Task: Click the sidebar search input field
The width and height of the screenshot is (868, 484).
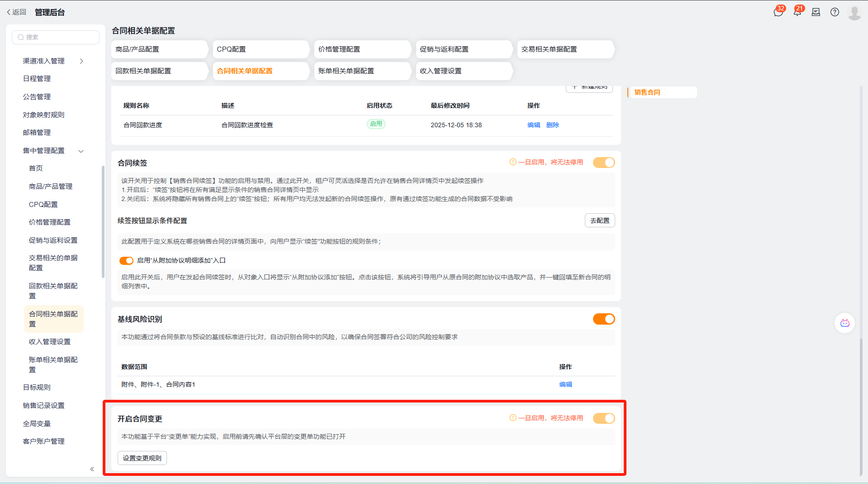Action: [56, 37]
